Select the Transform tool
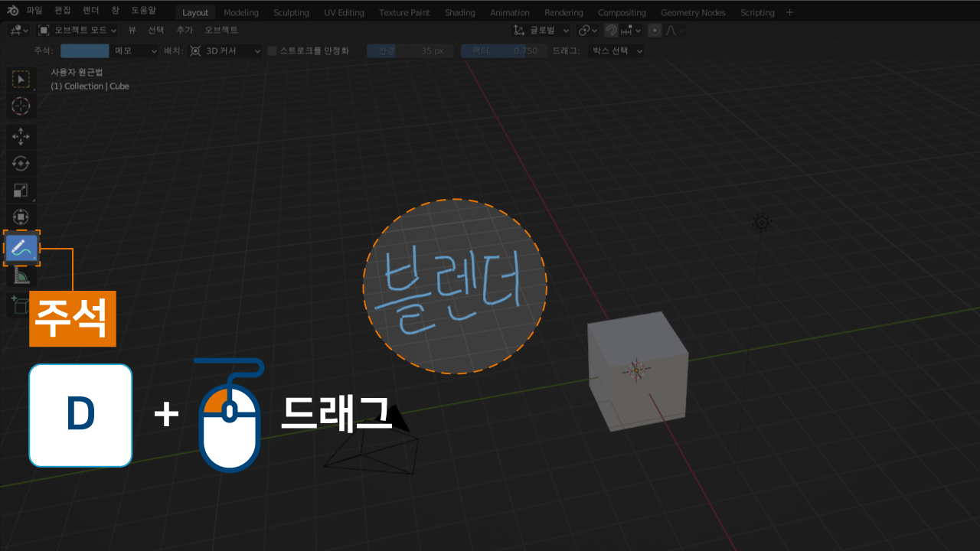Viewport: 980px width, 551px height. pyautogui.click(x=21, y=217)
